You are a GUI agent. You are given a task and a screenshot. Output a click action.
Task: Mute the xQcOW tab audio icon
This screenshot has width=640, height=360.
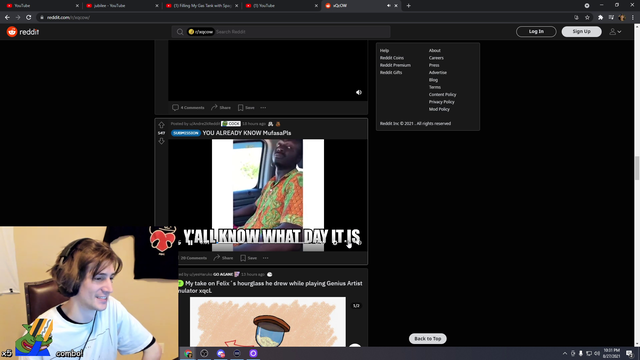(x=388, y=6)
